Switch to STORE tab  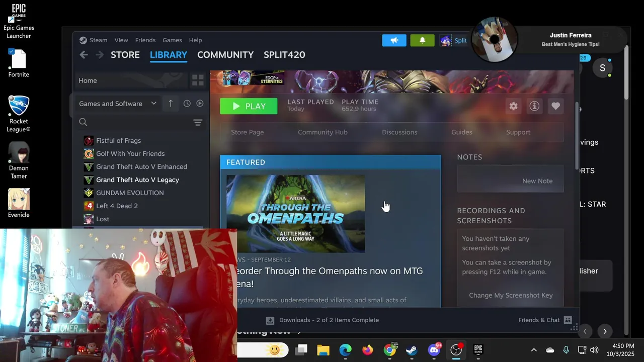pyautogui.click(x=125, y=55)
